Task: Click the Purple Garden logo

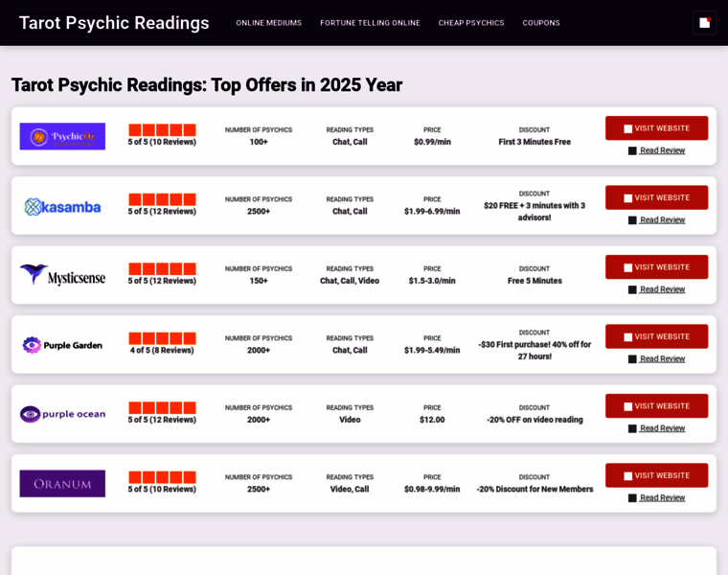Action: tap(62, 345)
